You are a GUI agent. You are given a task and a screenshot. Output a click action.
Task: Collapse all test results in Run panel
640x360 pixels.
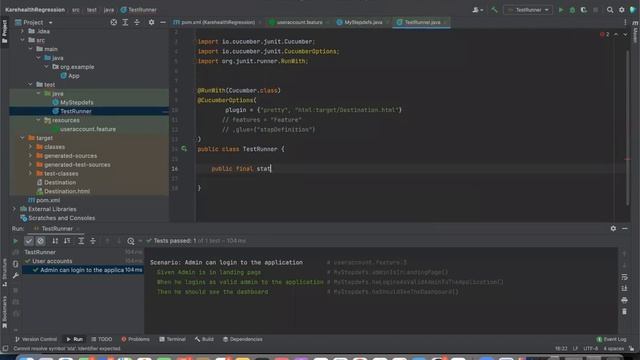click(x=93, y=241)
